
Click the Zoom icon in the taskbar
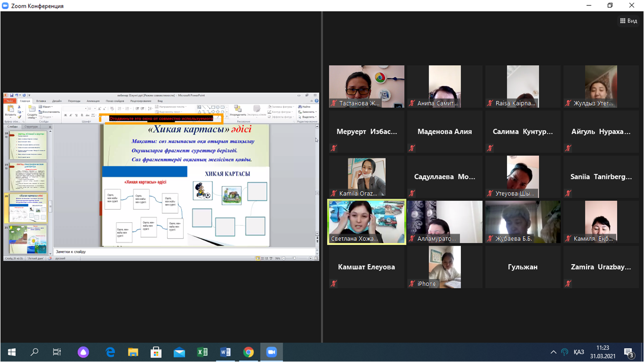point(271,352)
